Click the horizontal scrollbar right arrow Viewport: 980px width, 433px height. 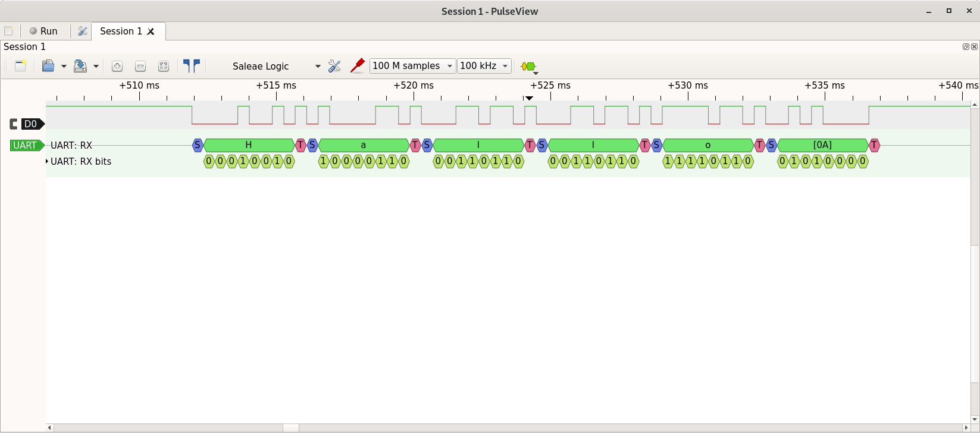click(967, 428)
